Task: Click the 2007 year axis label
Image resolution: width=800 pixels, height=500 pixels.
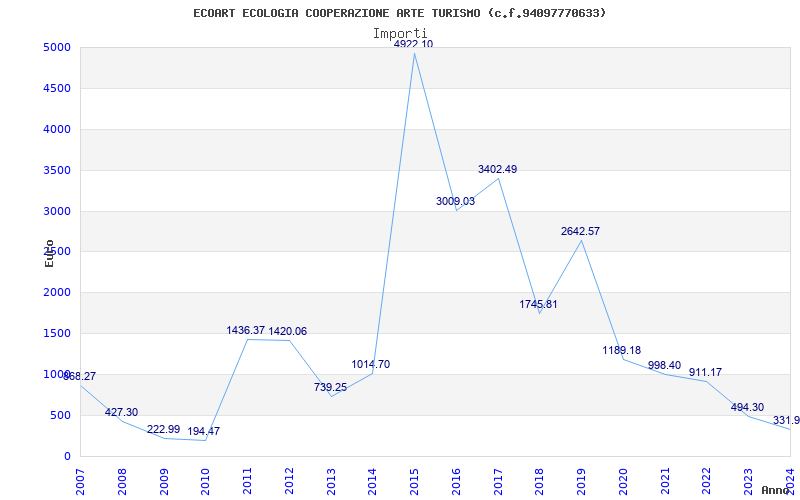Action: pyautogui.click(x=81, y=482)
